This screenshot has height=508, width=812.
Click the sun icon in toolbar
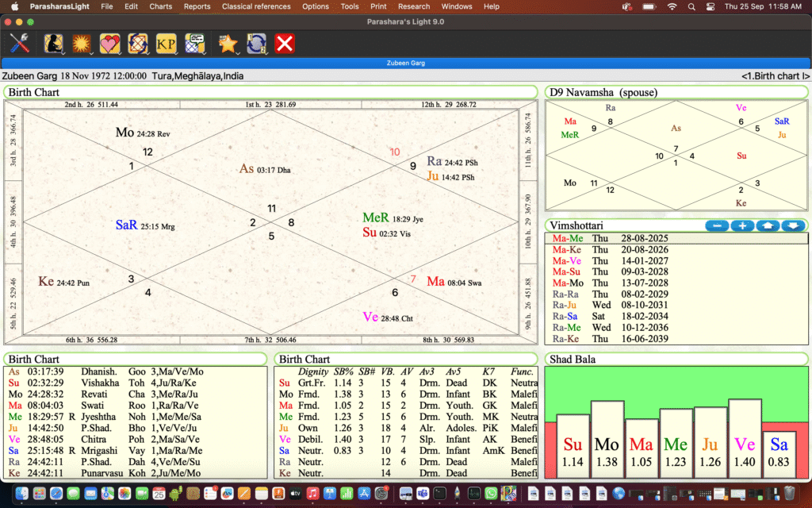pos(81,43)
